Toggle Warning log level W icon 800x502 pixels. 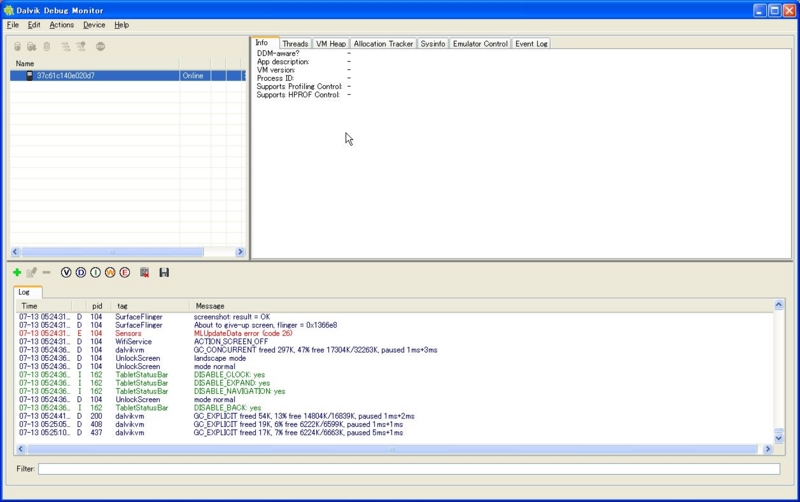[x=110, y=272]
